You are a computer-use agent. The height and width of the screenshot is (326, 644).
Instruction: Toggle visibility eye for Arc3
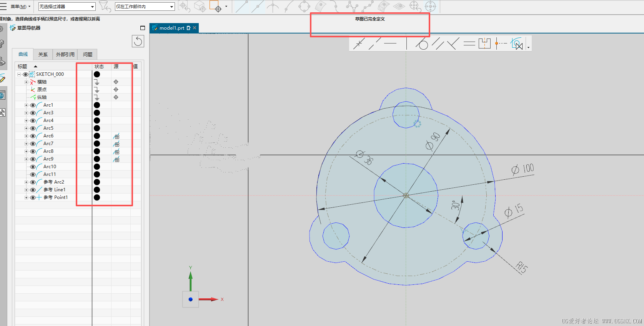tap(33, 113)
